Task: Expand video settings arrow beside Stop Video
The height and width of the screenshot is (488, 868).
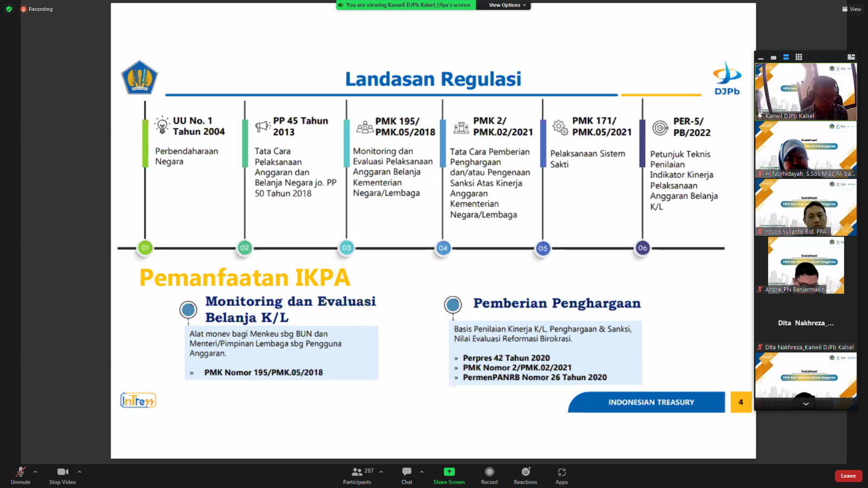Action: 79,472
